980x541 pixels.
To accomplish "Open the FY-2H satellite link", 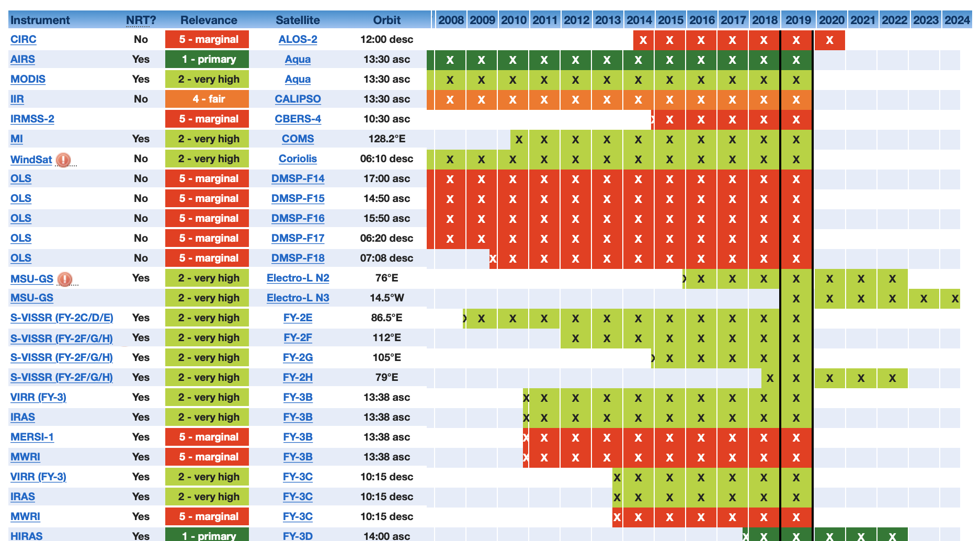I will point(298,377).
